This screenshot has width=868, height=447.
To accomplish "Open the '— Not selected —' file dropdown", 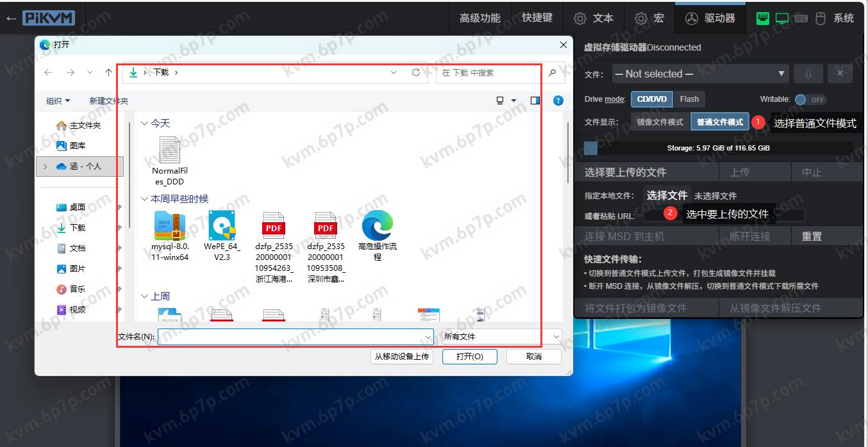I will 700,74.
